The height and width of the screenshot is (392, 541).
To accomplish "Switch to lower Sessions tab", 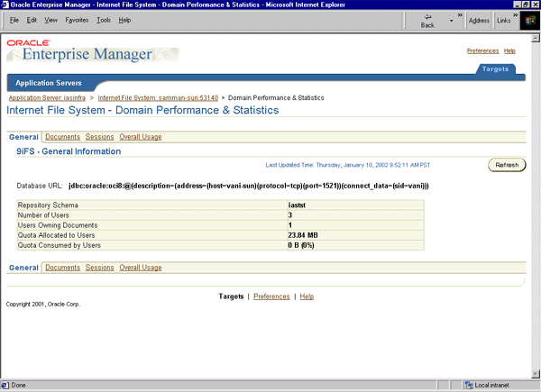I will [x=100, y=268].
